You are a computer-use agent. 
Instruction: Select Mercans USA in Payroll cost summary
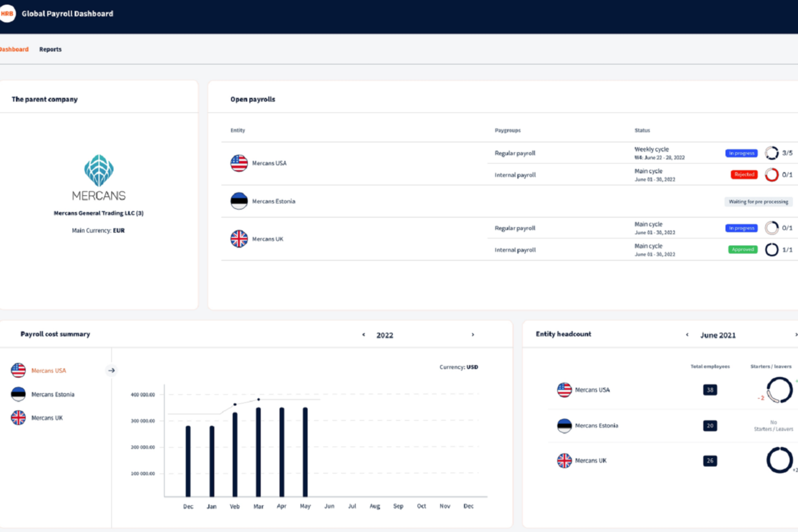[49, 370]
